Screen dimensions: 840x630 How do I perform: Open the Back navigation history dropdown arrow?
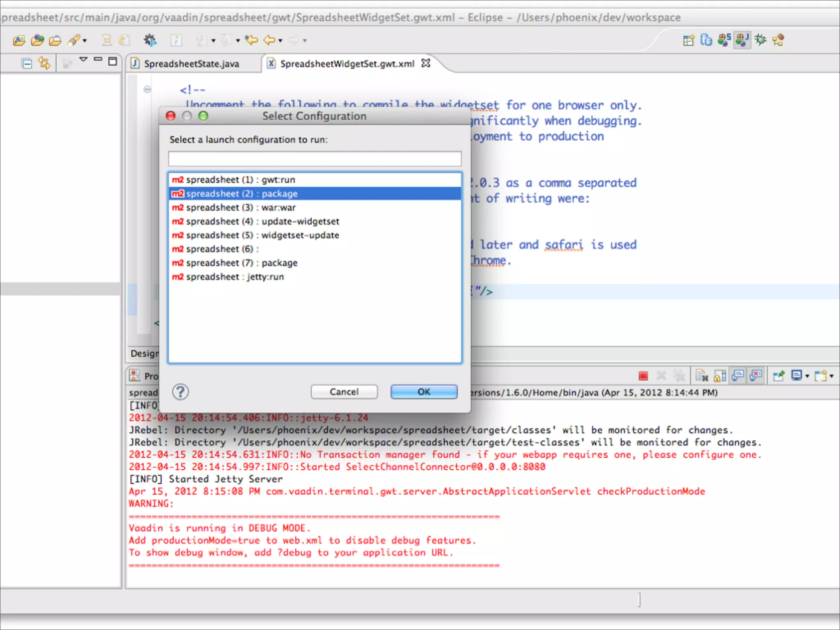(x=281, y=41)
